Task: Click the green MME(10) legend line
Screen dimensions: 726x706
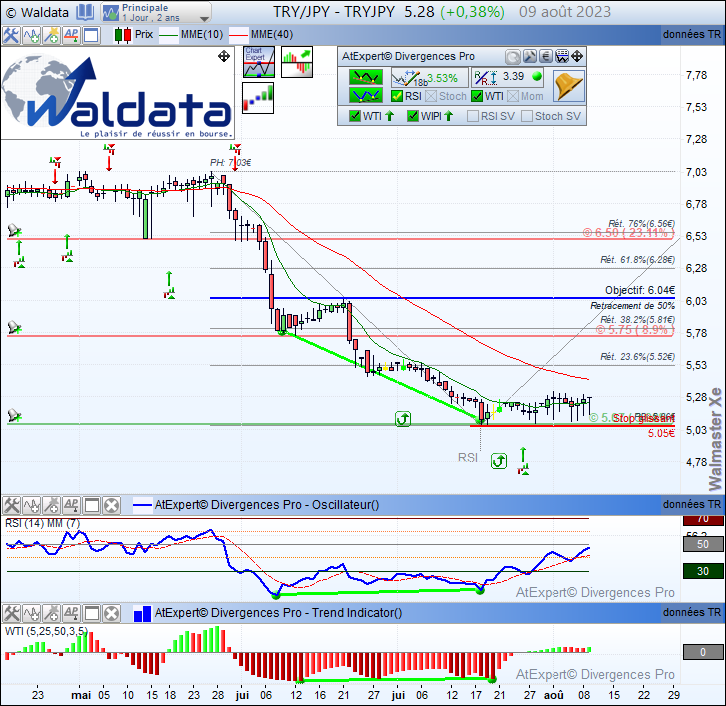Action: 169,35
